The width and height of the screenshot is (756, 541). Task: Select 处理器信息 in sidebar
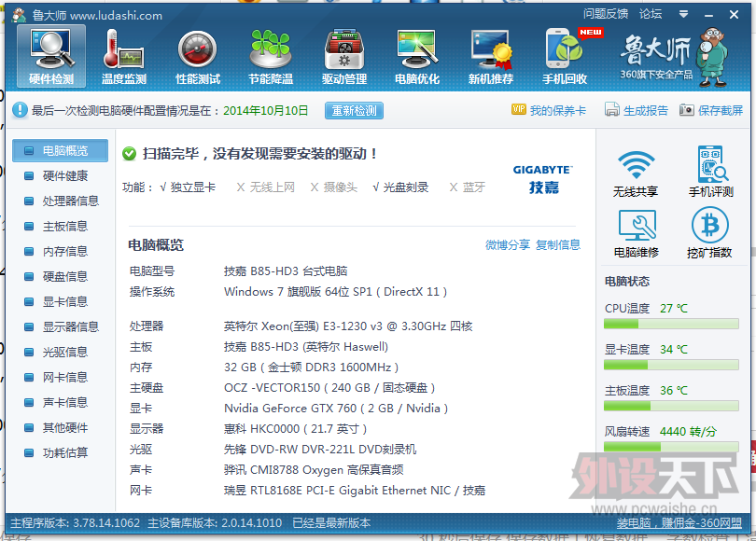tap(61, 201)
